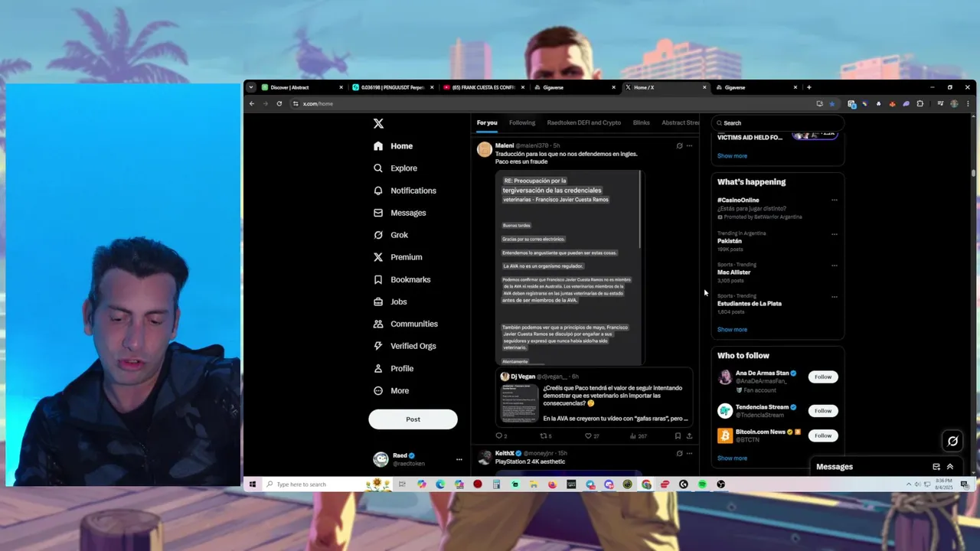The height and width of the screenshot is (551, 980).
Task: Open more options on KeithX's post
Action: [689, 453]
